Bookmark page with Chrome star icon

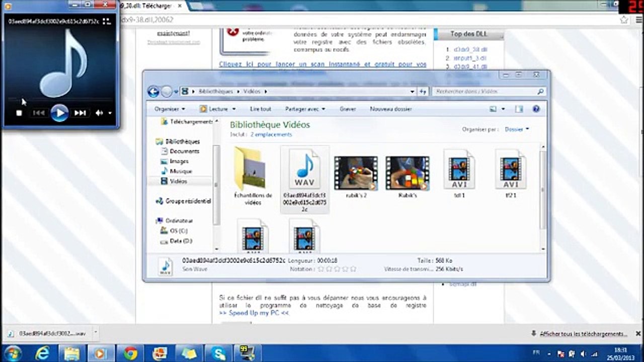(x=624, y=20)
